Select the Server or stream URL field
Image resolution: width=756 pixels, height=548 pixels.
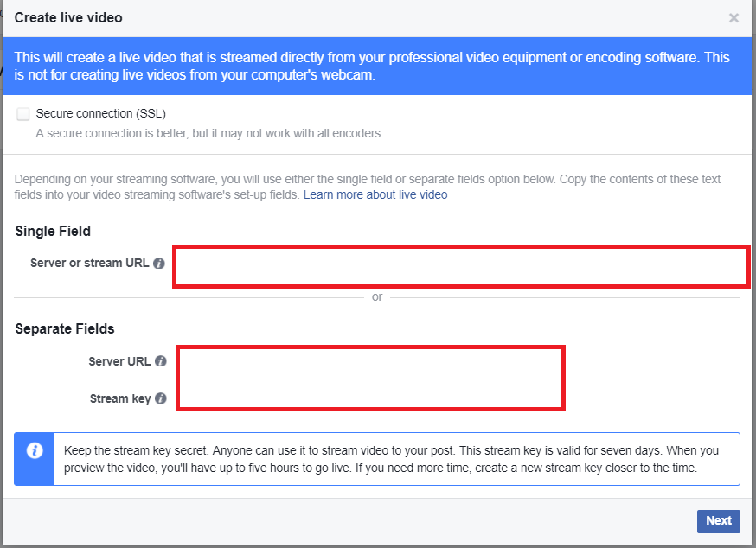tap(461, 266)
